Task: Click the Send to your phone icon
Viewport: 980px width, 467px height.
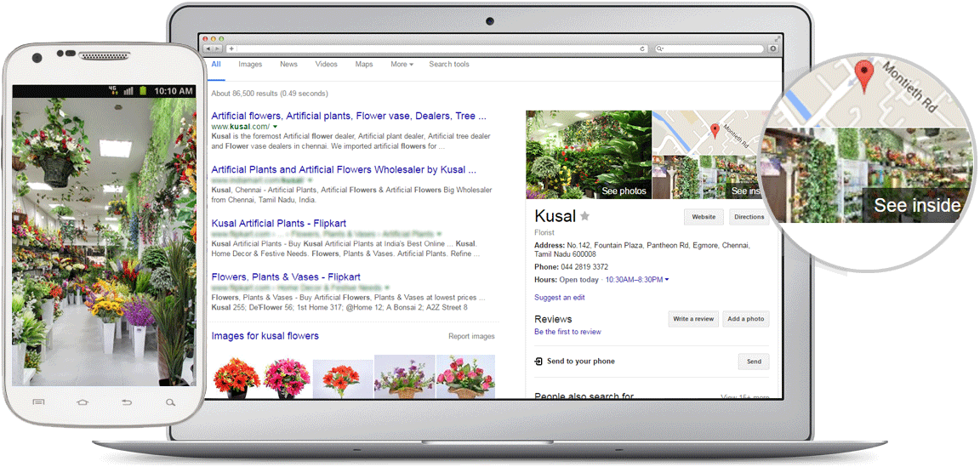Action: point(538,362)
